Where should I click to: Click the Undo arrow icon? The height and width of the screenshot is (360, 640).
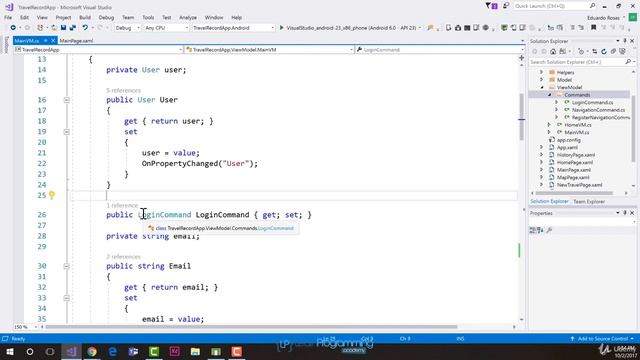click(x=85, y=28)
